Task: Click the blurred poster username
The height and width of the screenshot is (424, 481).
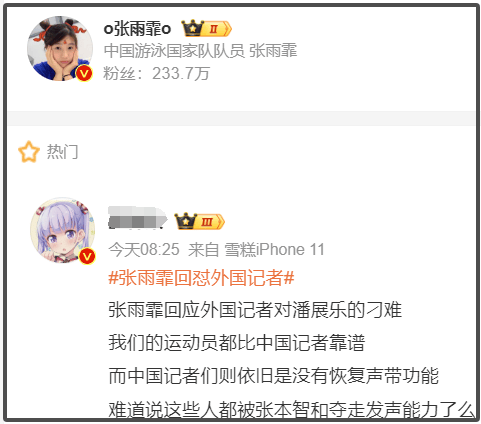Action: click(x=138, y=218)
